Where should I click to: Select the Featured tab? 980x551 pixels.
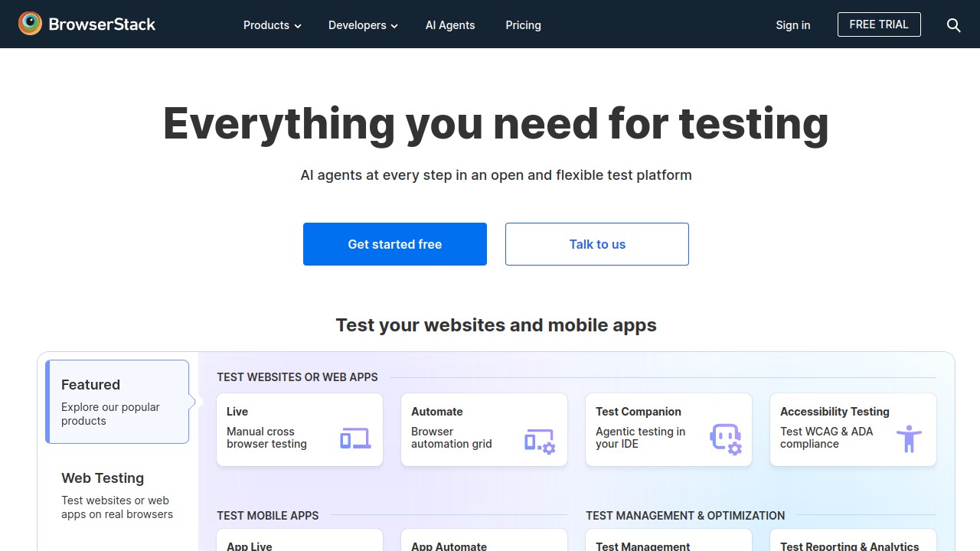pyautogui.click(x=117, y=402)
